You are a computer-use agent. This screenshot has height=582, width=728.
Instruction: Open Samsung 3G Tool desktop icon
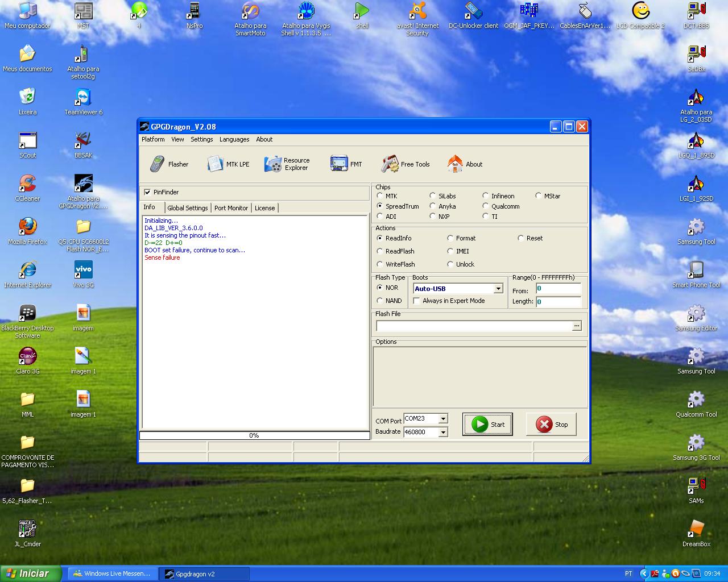(696, 447)
